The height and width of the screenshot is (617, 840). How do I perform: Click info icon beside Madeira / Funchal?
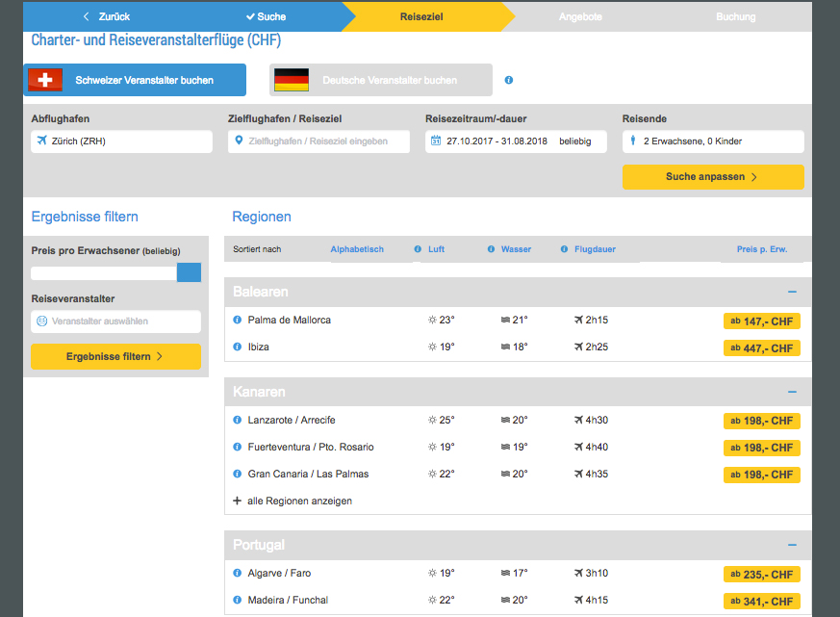pos(237,601)
